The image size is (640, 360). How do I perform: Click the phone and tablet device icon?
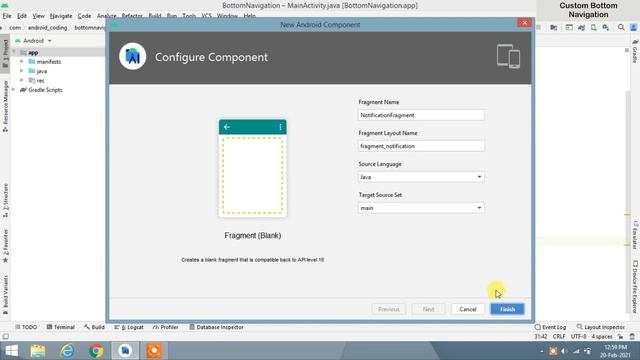click(508, 56)
